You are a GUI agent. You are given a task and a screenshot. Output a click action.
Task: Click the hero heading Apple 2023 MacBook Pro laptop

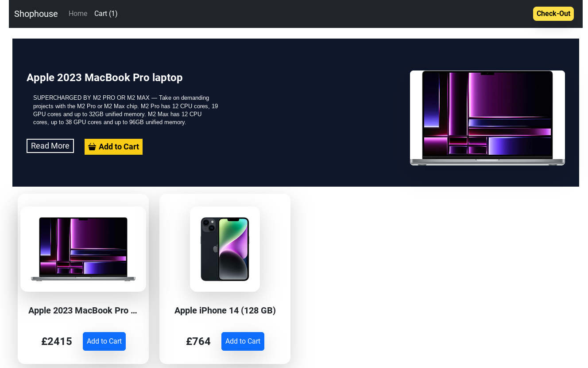tap(104, 78)
